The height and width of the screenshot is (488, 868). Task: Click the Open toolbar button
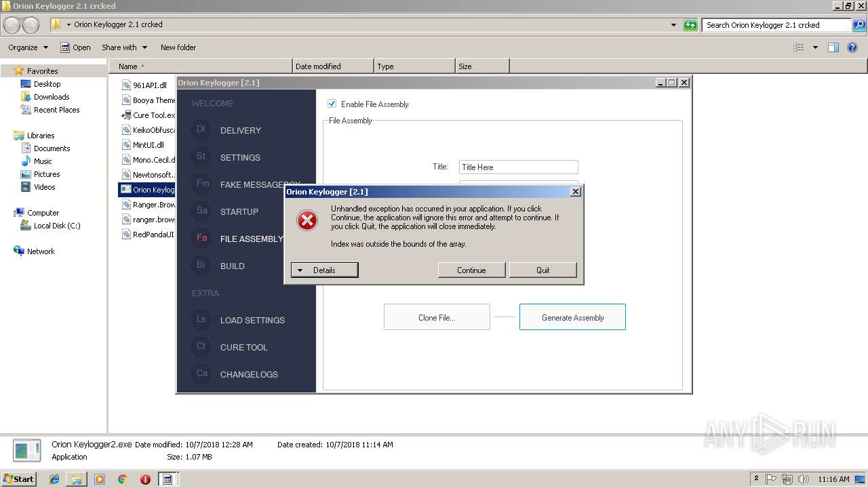click(x=75, y=47)
